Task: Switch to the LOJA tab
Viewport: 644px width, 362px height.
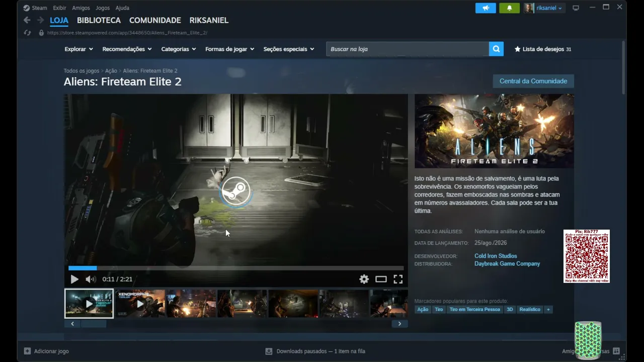Action: coord(59,21)
